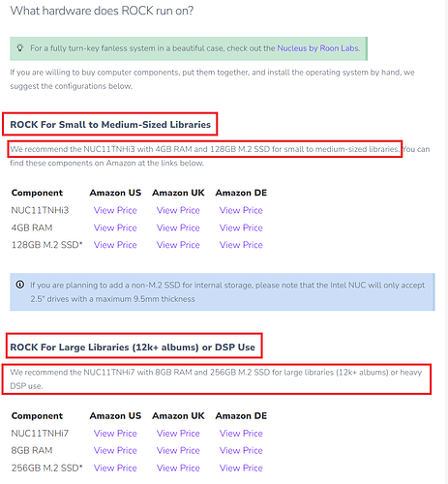Click the 256GB M.2 SSD component cell

click(x=47, y=468)
